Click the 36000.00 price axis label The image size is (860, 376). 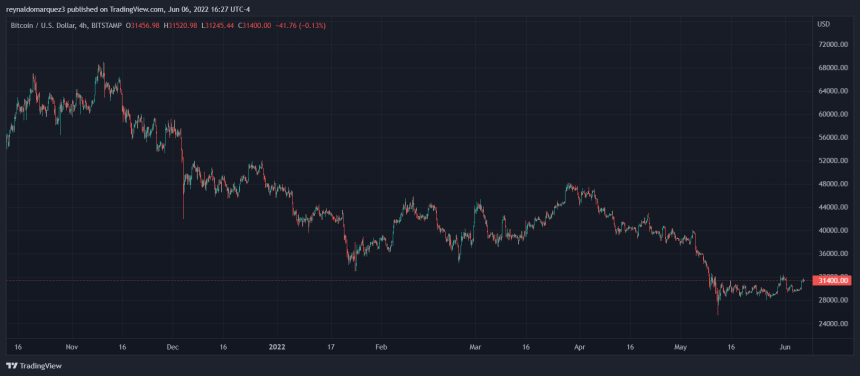click(x=834, y=254)
